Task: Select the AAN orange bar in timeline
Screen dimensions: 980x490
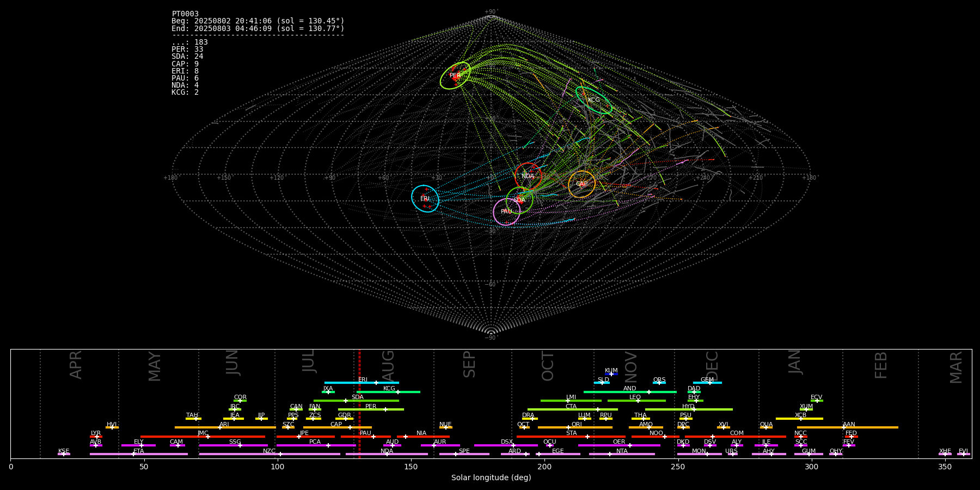Action: (x=847, y=427)
